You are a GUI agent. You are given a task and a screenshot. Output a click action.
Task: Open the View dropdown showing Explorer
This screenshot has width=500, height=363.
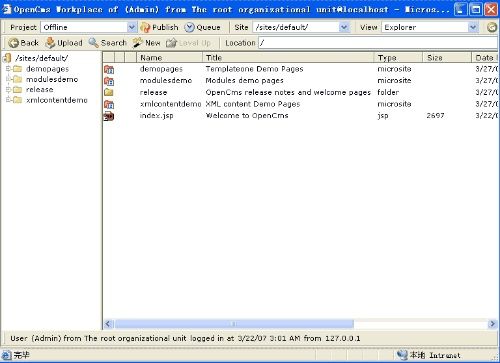430,27
